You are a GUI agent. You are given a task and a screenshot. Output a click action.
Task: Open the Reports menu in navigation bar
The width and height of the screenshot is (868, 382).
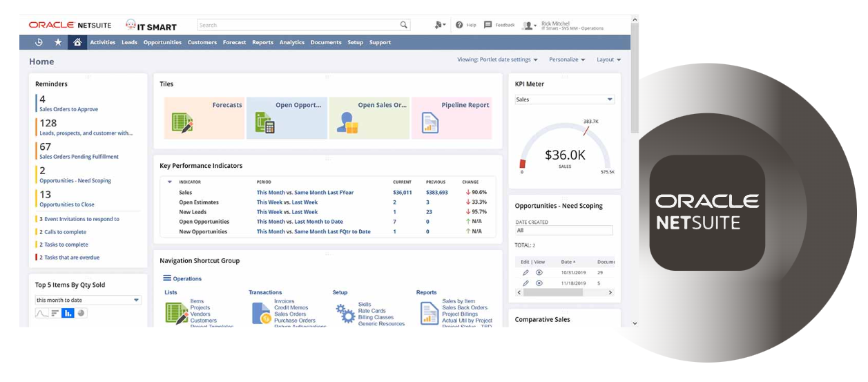[262, 42]
